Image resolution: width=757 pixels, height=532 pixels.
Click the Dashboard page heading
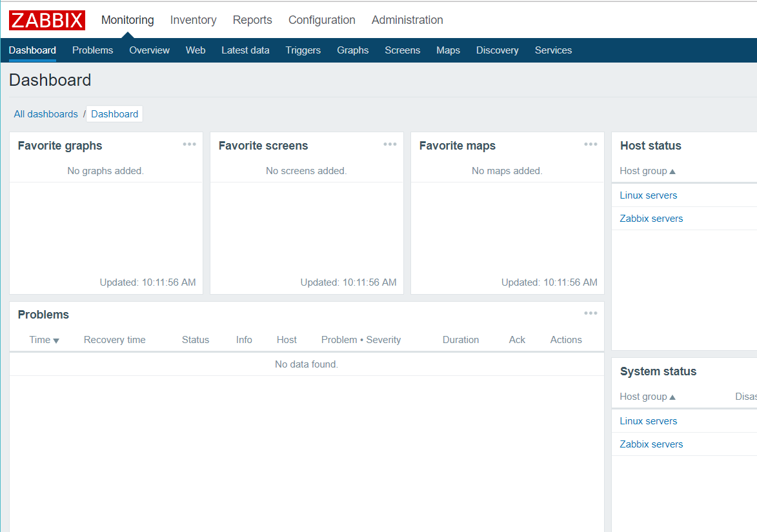click(x=50, y=80)
